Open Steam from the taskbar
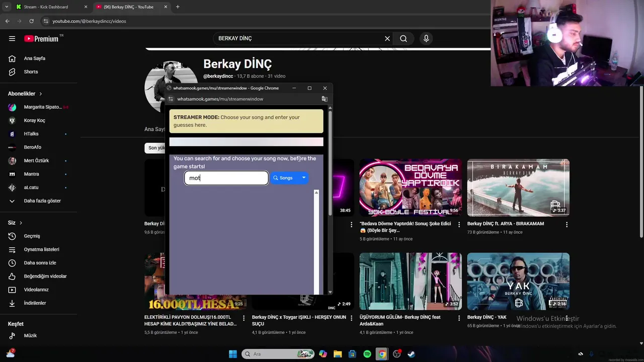 pyautogui.click(x=412, y=354)
